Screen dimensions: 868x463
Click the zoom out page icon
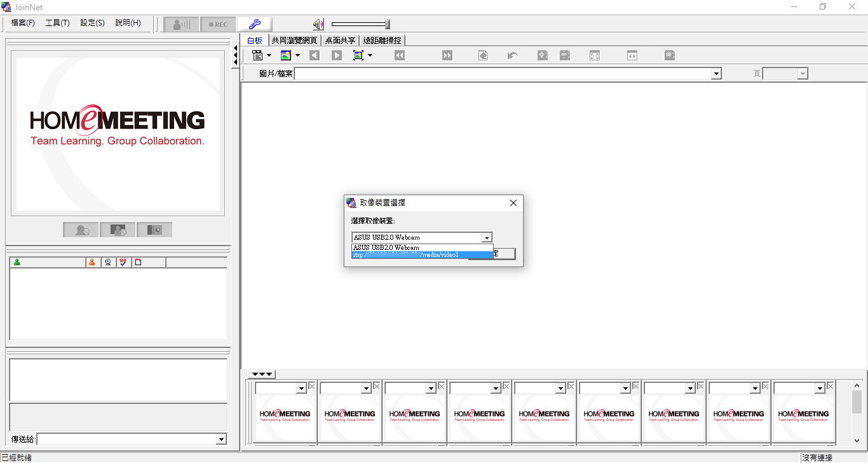click(x=565, y=55)
